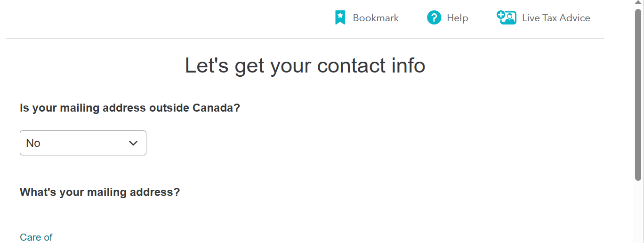The image size is (644, 243).
Task: Click the horizontal divider under the header links
Action: 305,38
